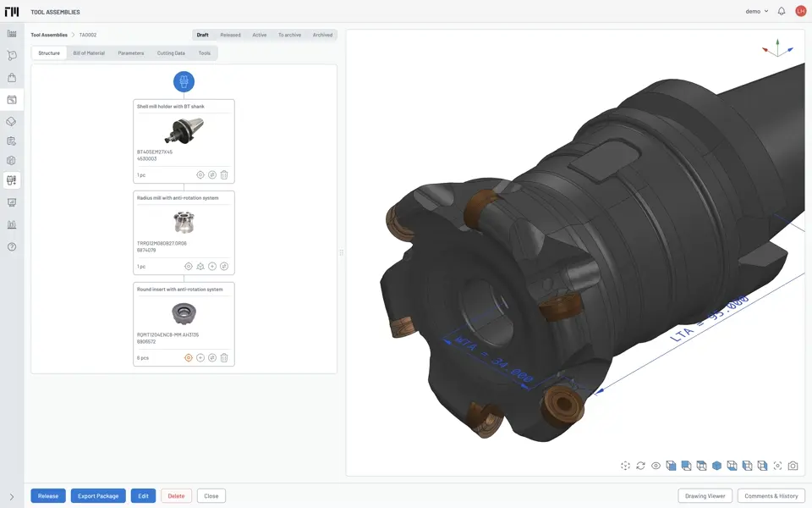This screenshot has height=508, width=812.
Task: Click the XYZ axis orientation gizmo
Action: 777,48
